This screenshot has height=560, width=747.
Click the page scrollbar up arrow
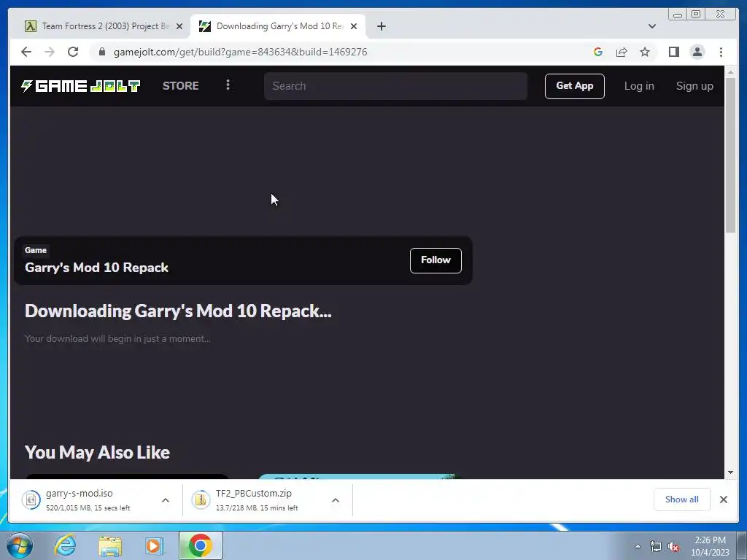730,73
